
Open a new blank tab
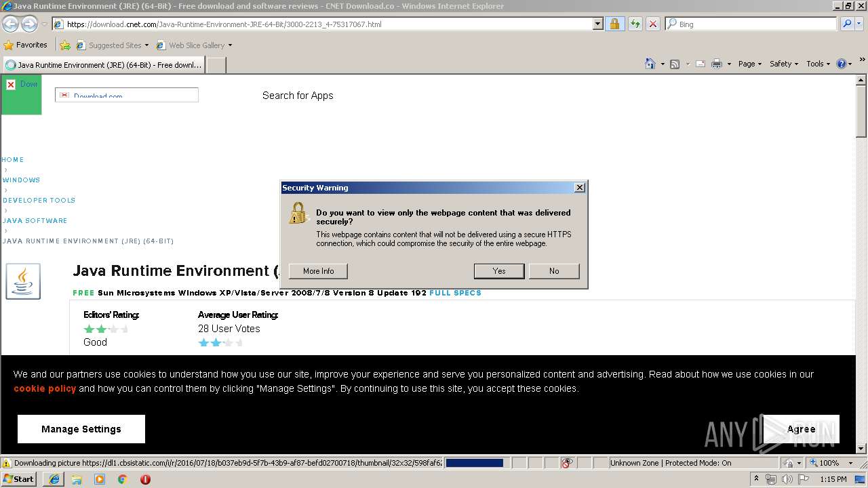tap(216, 65)
